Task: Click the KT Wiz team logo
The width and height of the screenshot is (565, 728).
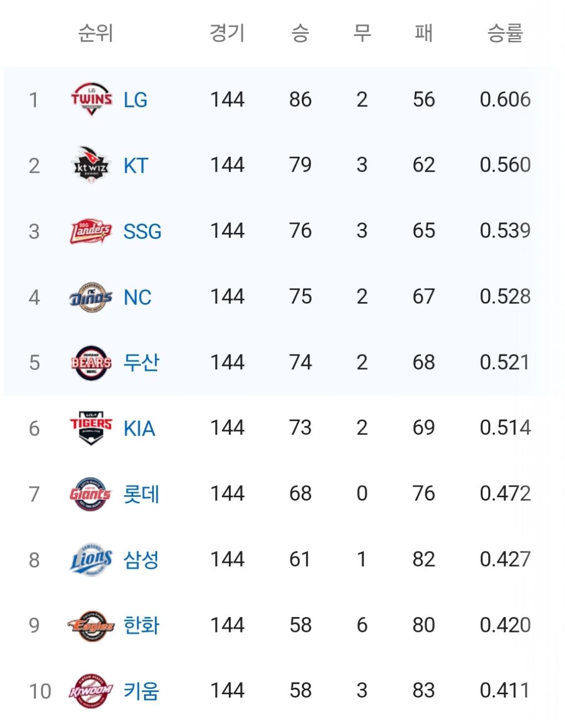Action: (91, 165)
